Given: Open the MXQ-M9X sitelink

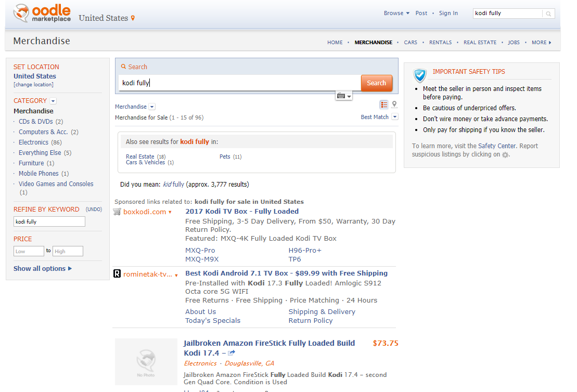Looking at the screenshot, I should [x=202, y=259].
